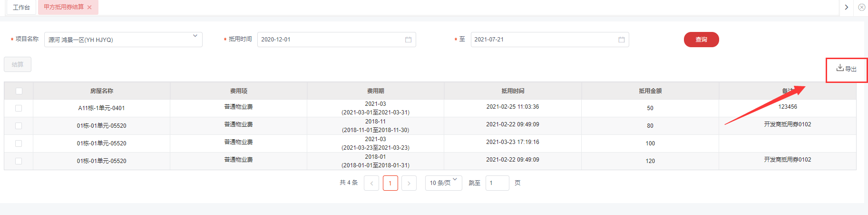The width and height of the screenshot is (868, 215).
Task: Check the row with 抵用金额 120
Action: (19, 161)
